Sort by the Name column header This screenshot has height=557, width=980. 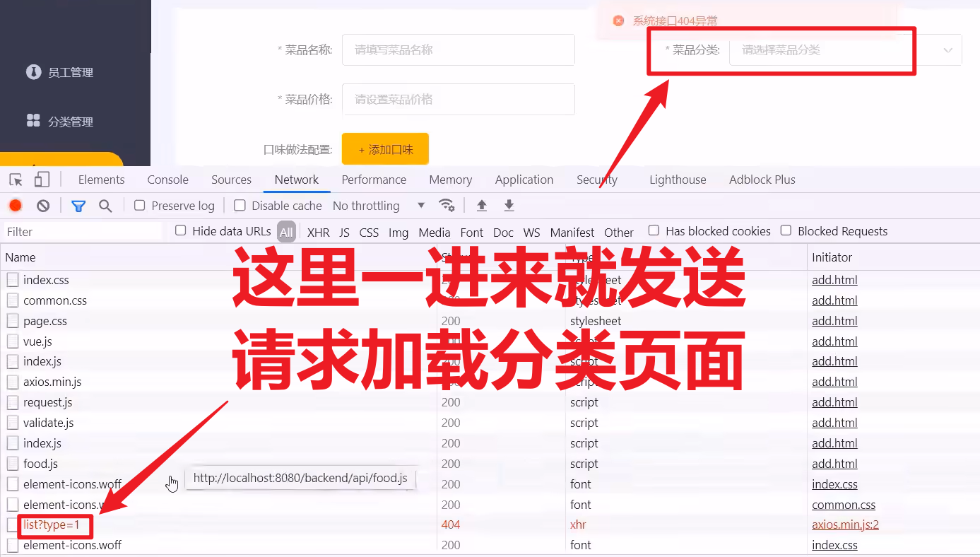219,257
